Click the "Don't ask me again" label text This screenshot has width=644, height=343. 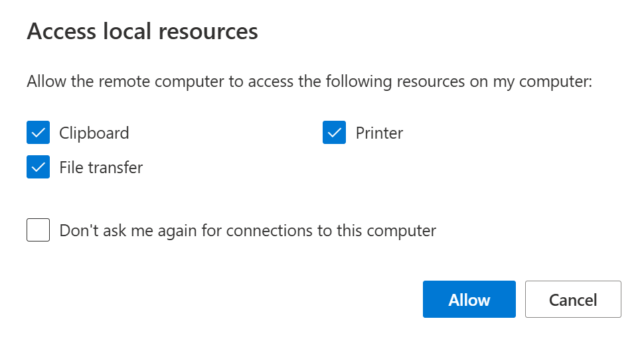pyautogui.click(x=248, y=230)
